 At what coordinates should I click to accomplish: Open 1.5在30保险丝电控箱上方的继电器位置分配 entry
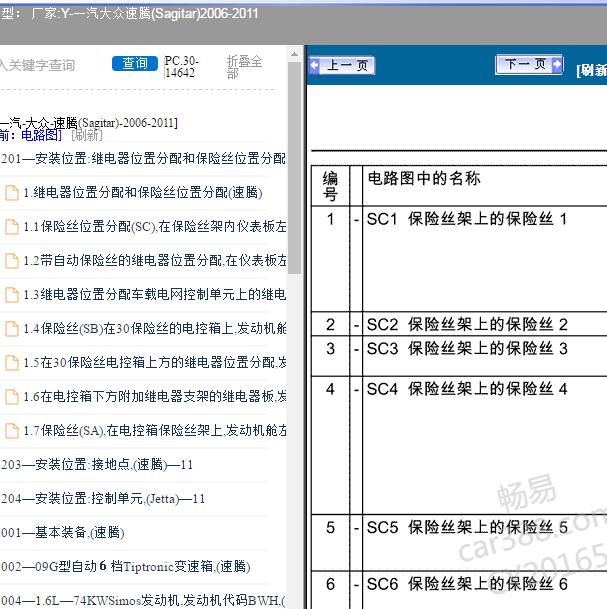pyautogui.click(x=155, y=362)
